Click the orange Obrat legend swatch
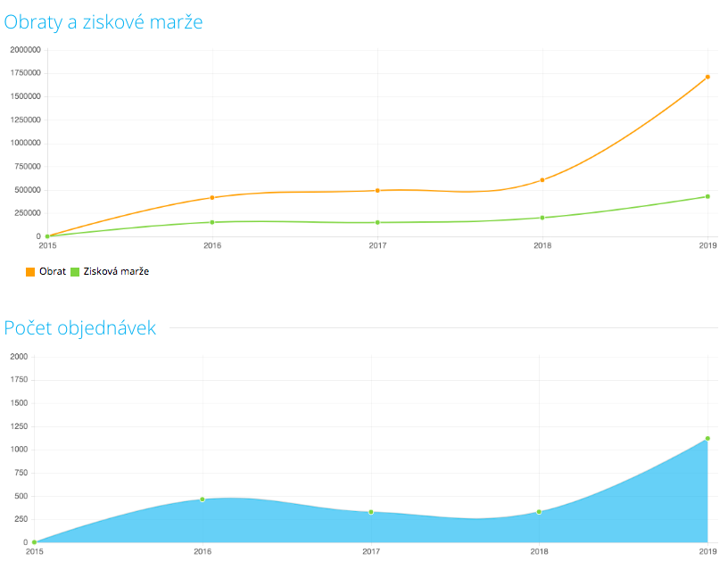This screenshot has width=728, height=570. click(x=30, y=272)
